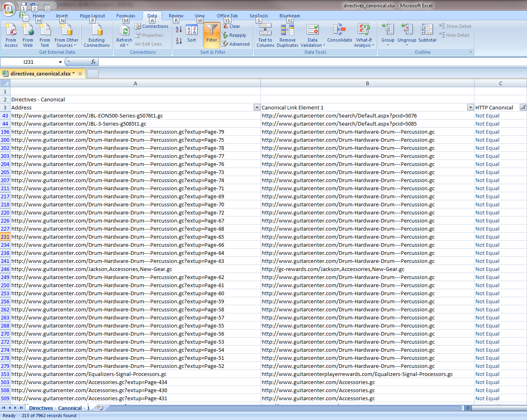Image resolution: width=527 pixels, height=420 pixels.
Task: Select column B header
Action: coord(367,83)
